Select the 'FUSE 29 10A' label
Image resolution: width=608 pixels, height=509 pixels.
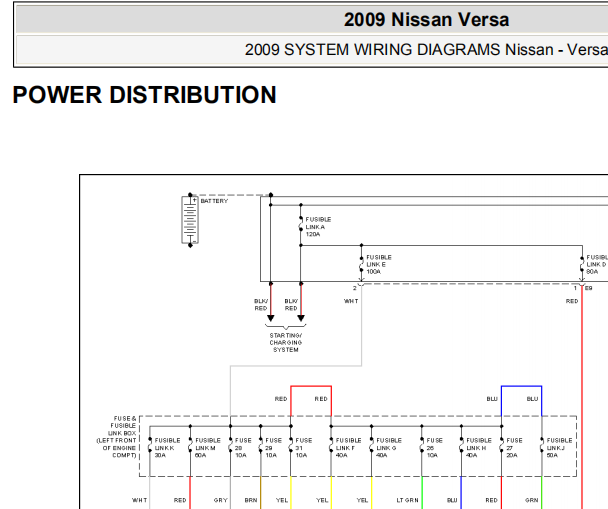[x=273, y=448]
